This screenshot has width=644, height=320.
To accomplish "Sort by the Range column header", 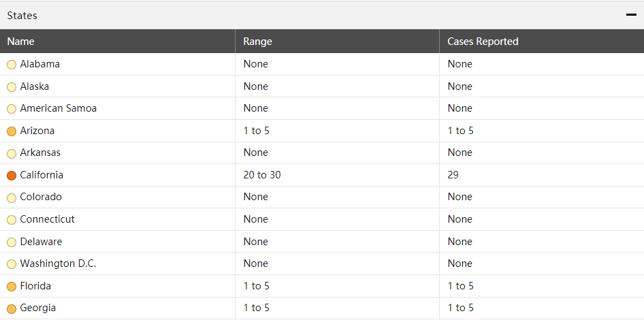I will pos(257,42).
